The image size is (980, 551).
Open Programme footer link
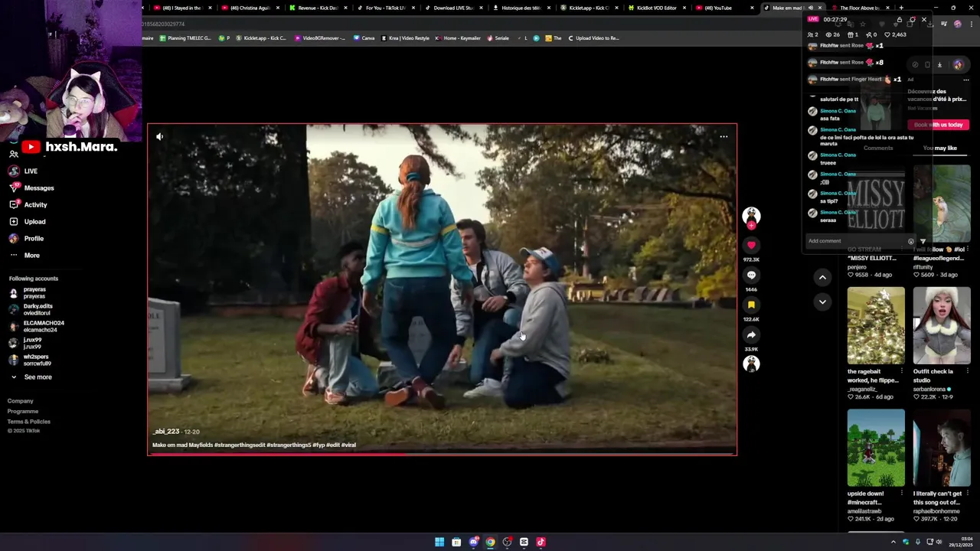[x=23, y=411]
